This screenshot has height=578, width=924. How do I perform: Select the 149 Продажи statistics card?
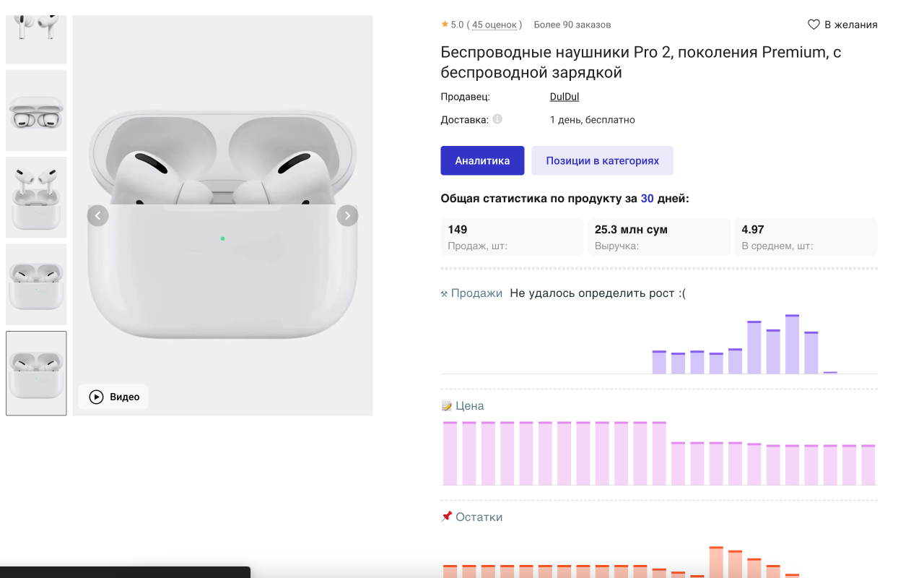(x=512, y=237)
